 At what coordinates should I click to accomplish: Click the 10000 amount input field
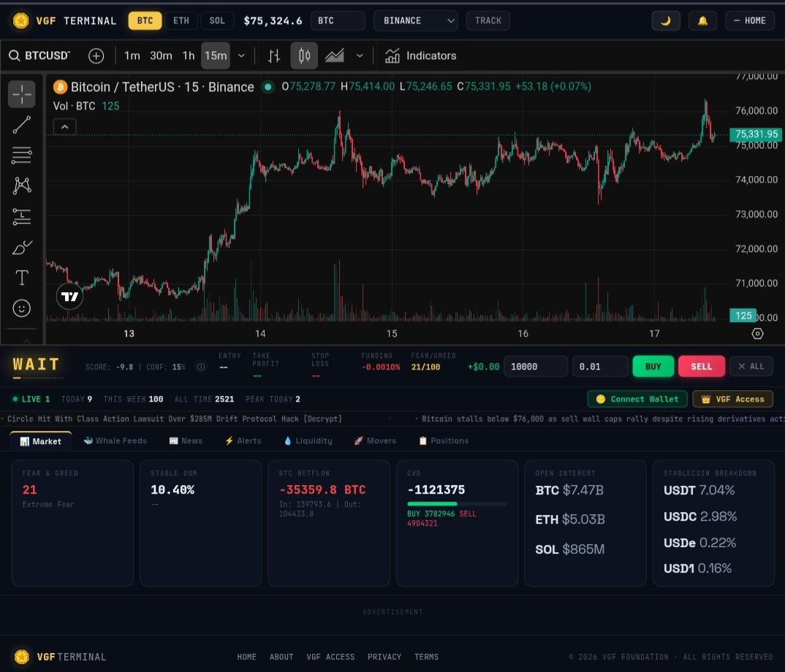(536, 367)
